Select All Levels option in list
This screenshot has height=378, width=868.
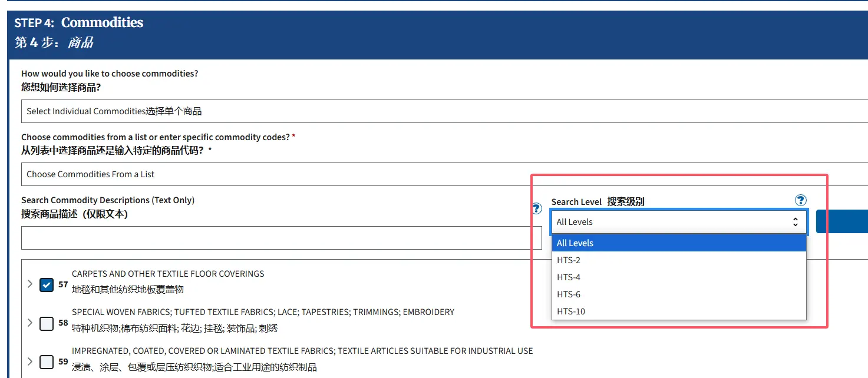(679, 243)
